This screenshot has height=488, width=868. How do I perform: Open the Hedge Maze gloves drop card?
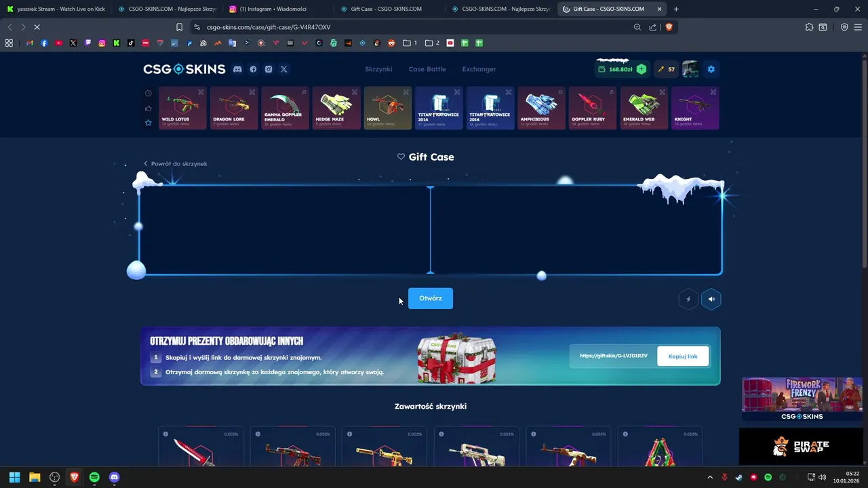(336, 108)
